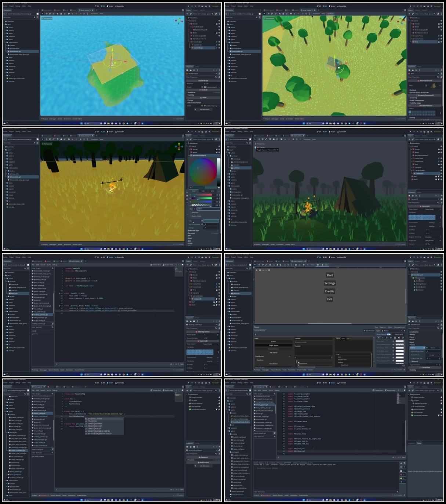Click Add Preview in Theme editor
This screenshot has width=446, height=504.
point(369,330)
